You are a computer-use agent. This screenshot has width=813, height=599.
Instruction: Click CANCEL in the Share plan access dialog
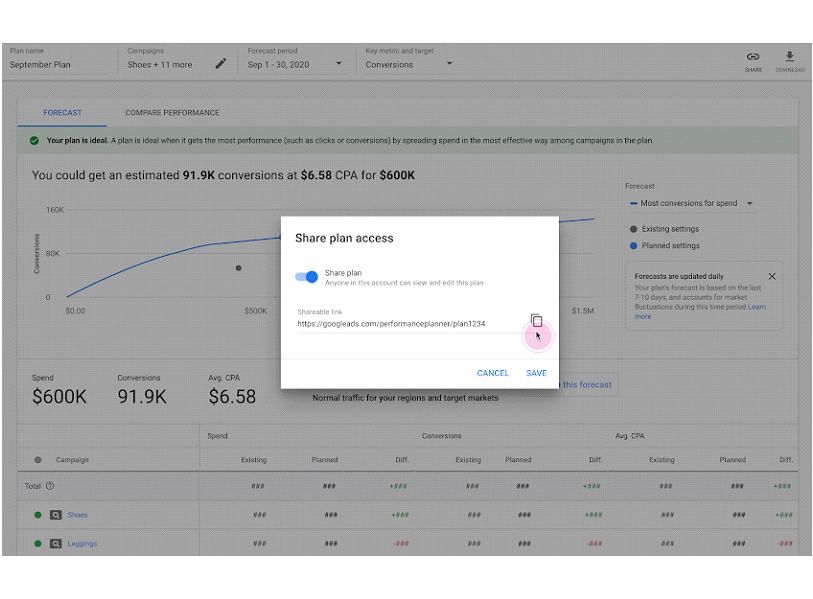[493, 373]
